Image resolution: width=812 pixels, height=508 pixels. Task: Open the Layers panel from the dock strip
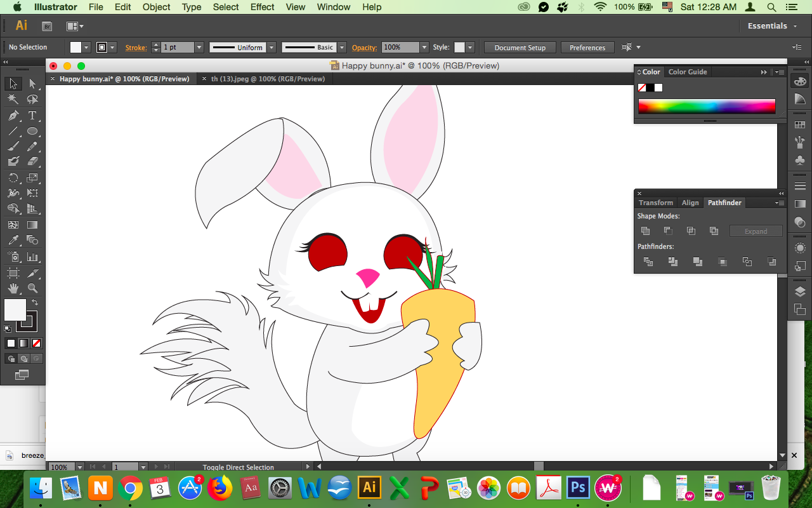click(x=800, y=292)
